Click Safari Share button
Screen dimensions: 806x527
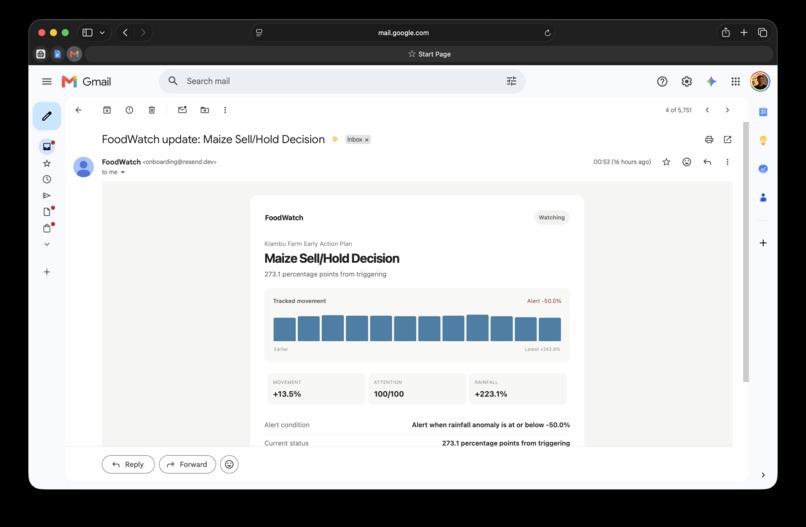(726, 32)
